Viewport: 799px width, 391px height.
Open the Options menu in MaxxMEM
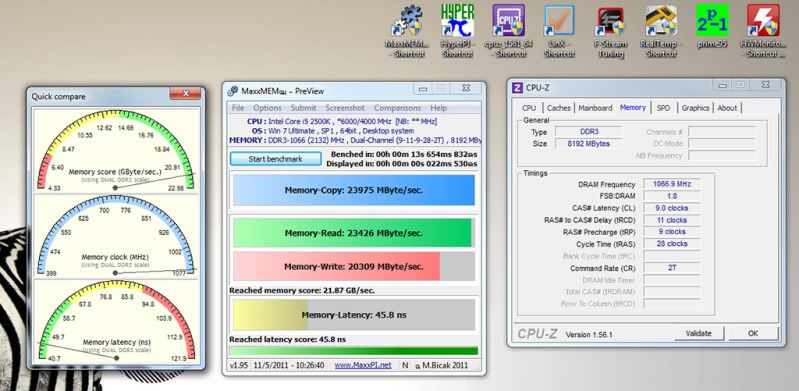point(268,108)
